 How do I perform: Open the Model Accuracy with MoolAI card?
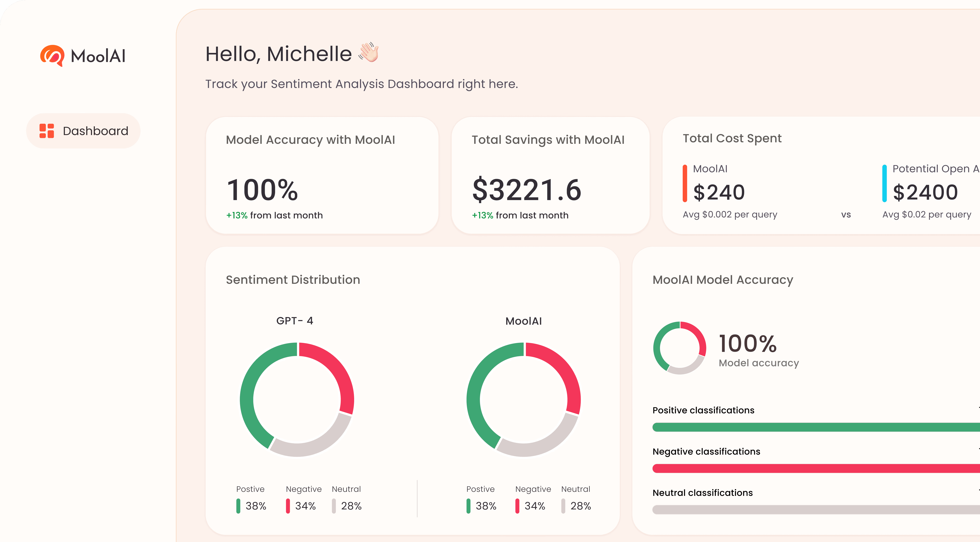coord(322,175)
